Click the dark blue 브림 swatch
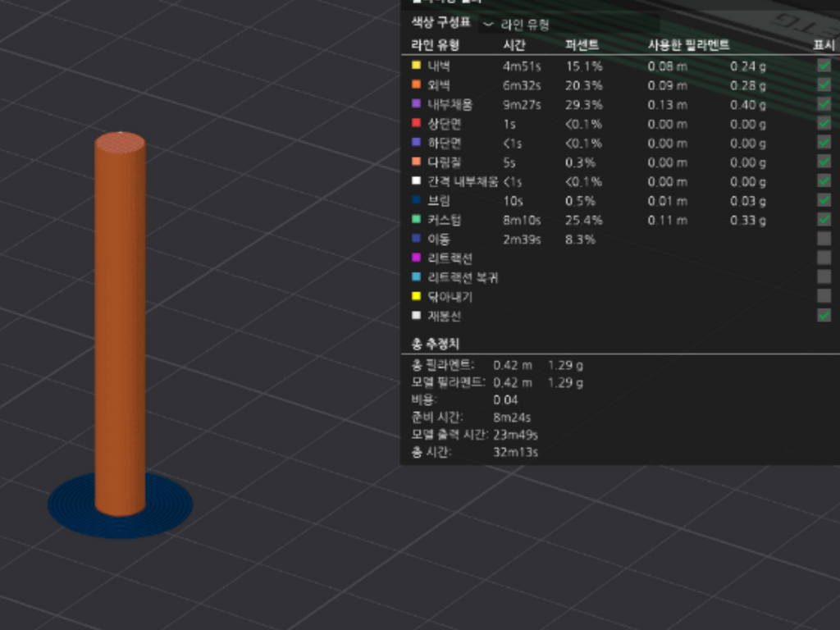Screen dimensions: 840x630 tap(416, 200)
